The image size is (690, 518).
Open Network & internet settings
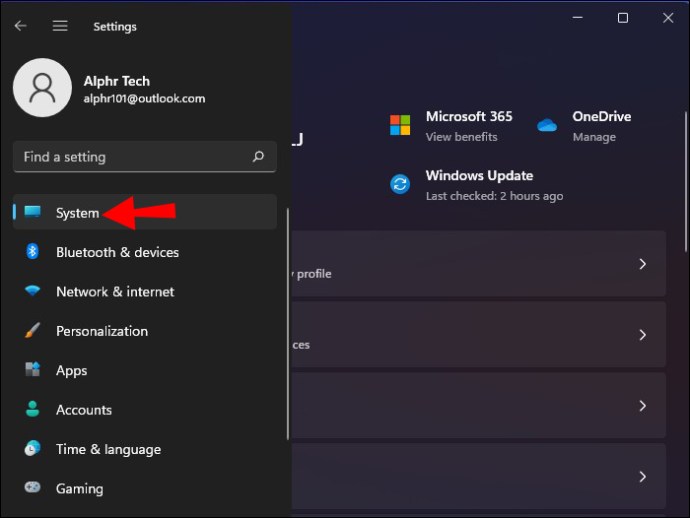114,292
